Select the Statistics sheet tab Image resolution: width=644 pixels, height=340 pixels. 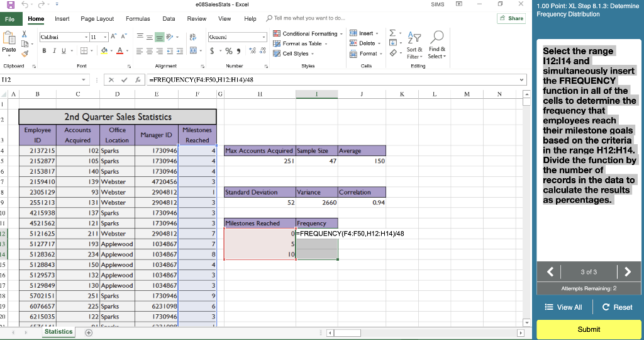click(58, 332)
